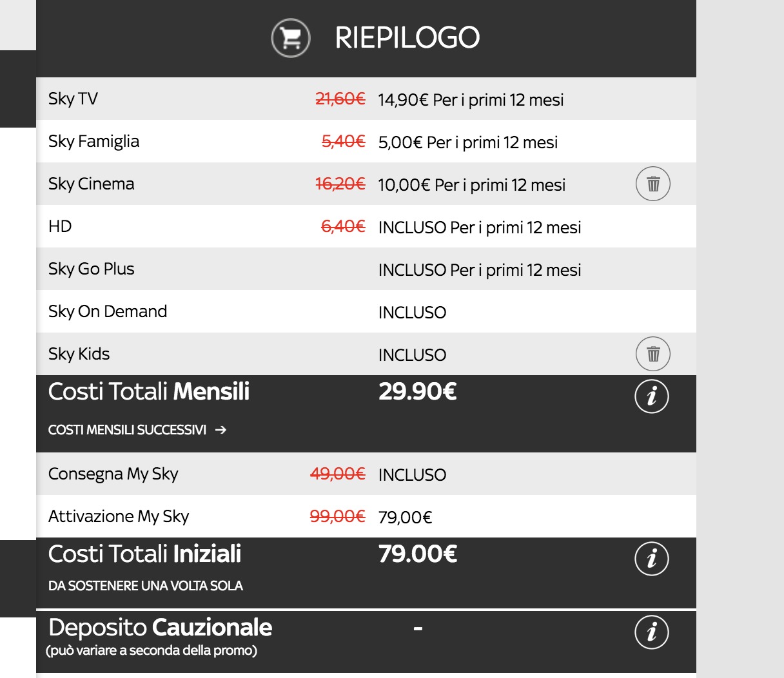Click the 29.90€ monthly total amount
The width and height of the screenshot is (784, 678).
pyautogui.click(x=418, y=392)
